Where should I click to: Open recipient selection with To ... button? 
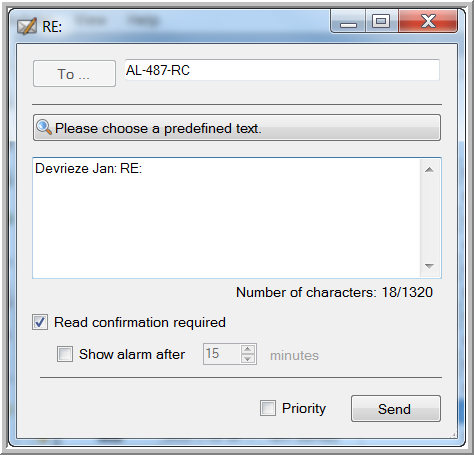pyautogui.click(x=74, y=73)
